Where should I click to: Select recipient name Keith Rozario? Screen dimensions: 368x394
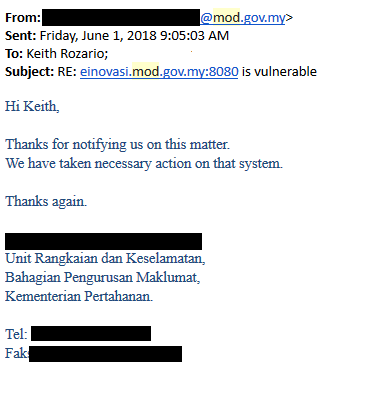point(67,54)
